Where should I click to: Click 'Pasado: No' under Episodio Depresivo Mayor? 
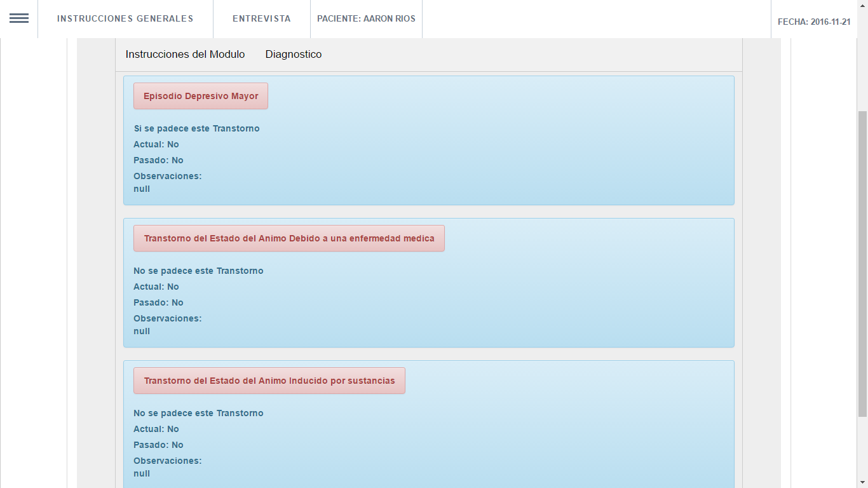(158, 160)
